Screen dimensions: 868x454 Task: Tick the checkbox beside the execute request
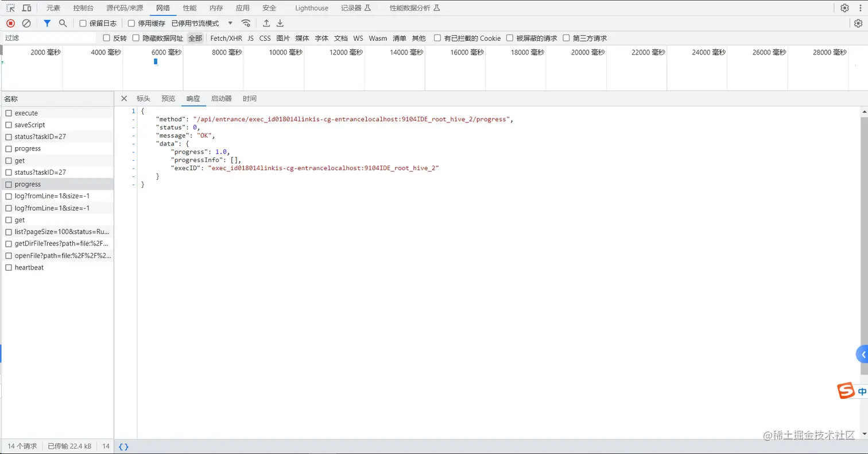pyautogui.click(x=9, y=113)
